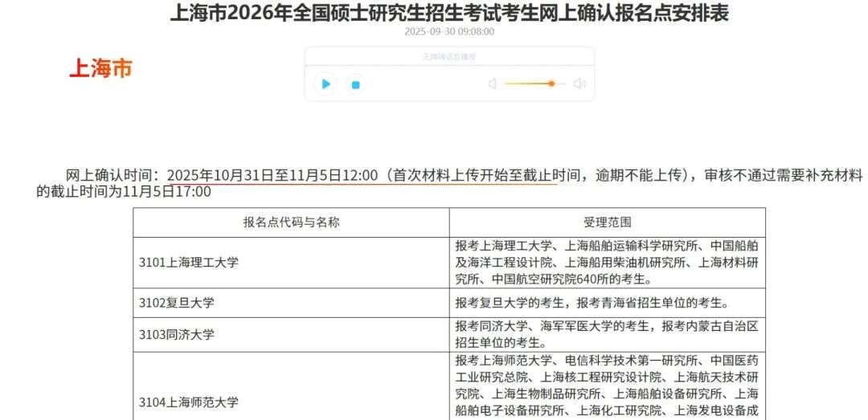868x420 pixels.
Task: Click the underlined date range 2025年10月31日至11月5日12:00
Action: tap(272, 175)
